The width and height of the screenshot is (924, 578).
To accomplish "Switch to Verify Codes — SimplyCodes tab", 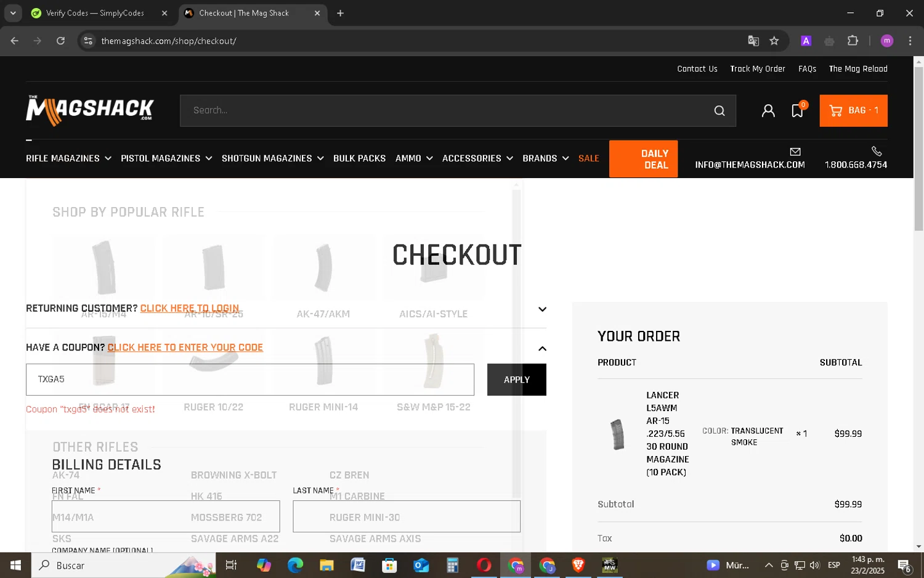I will click(x=95, y=13).
